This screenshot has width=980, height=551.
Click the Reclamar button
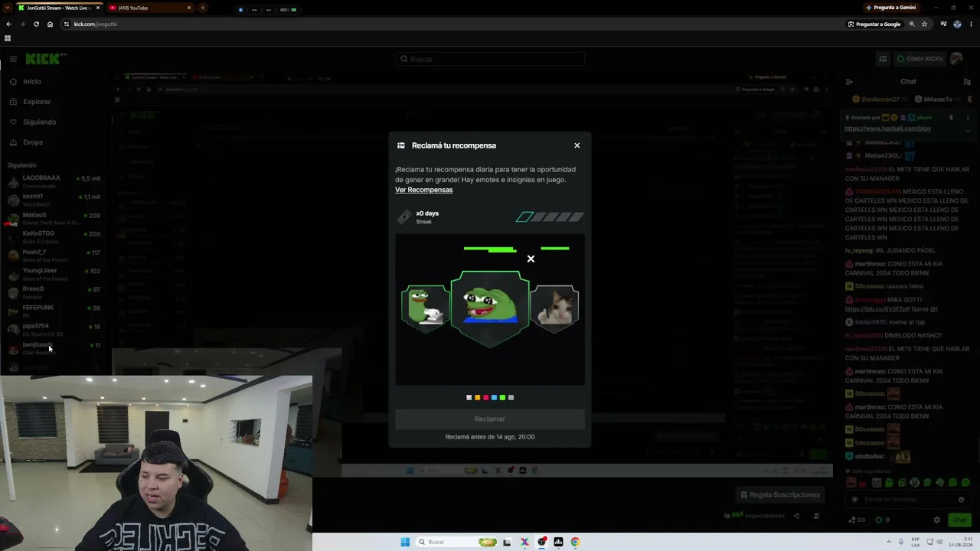pyautogui.click(x=490, y=419)
